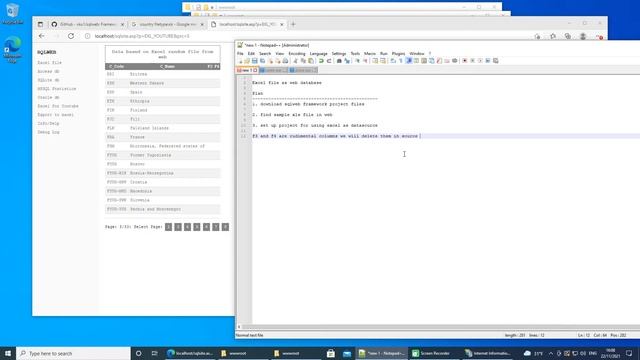
Task: Click the Print icon in Notepad++ toolbar
Action: (x=285, y=61)
